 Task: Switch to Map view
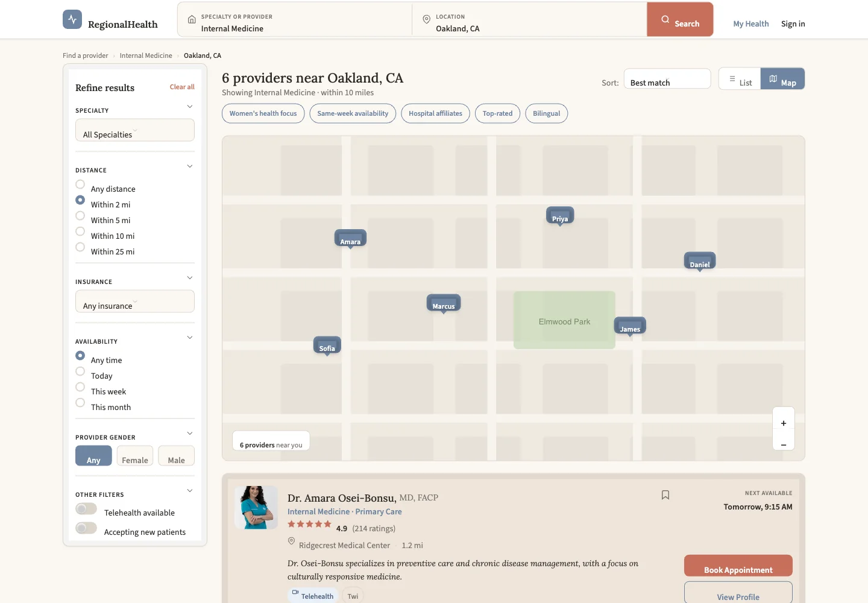pos(782,79)
